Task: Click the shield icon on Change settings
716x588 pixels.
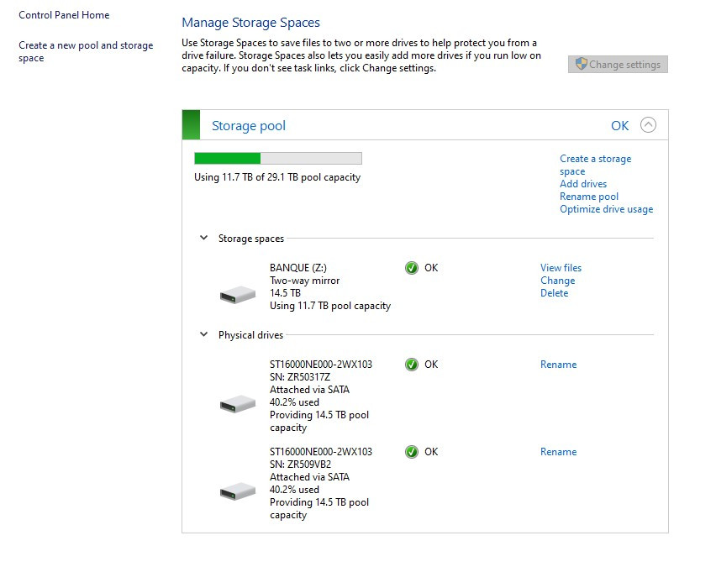Action: point(580,65)
